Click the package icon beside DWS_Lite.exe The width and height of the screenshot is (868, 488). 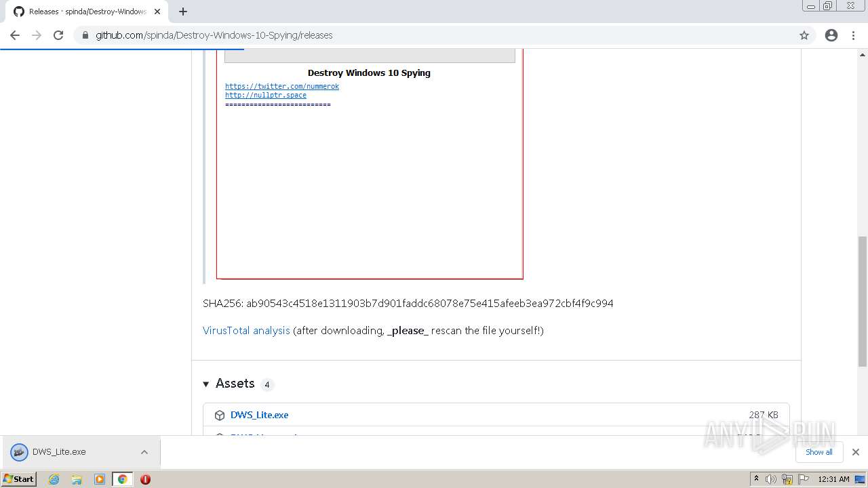coord(220,415)
